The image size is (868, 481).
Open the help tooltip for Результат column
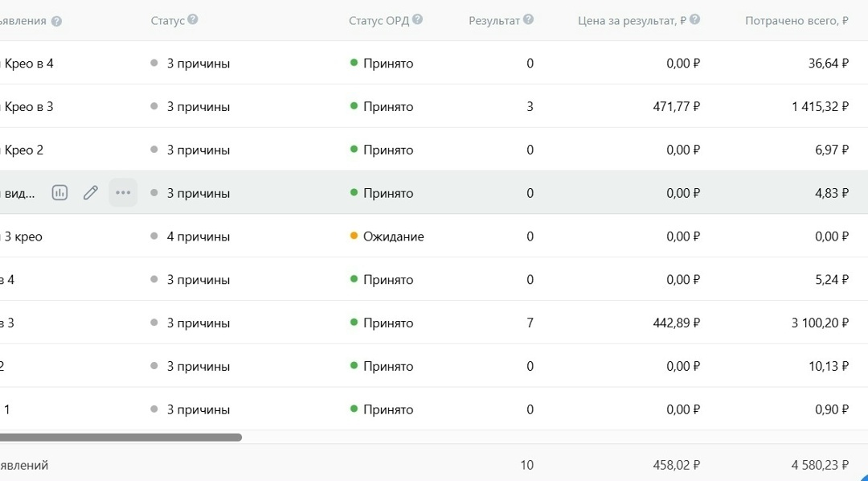[527, 20]
